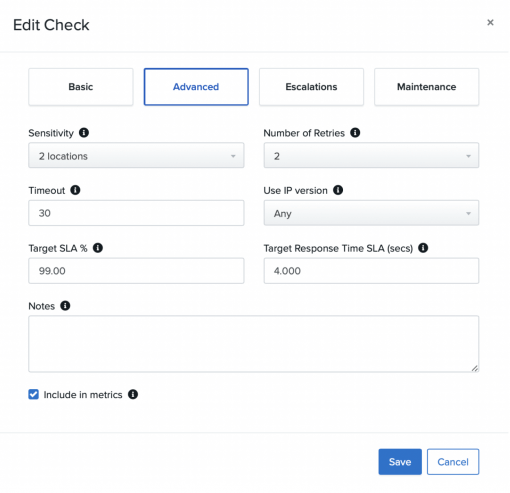Screen dimensions: 510x493
Task: Open the Sensitivity dropdown
Action: (x=136, y=155)
